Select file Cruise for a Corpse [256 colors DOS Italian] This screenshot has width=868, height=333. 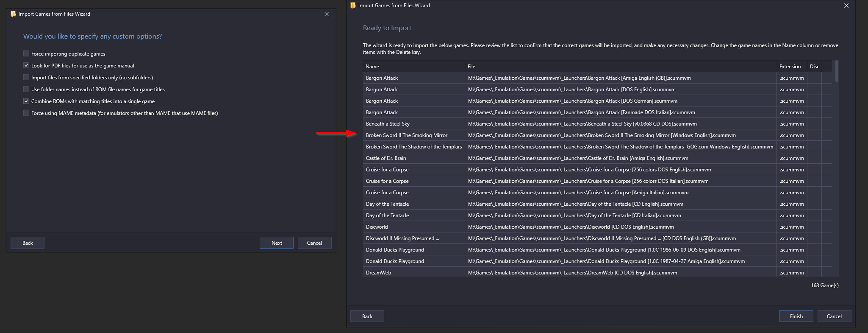[621, 181]
